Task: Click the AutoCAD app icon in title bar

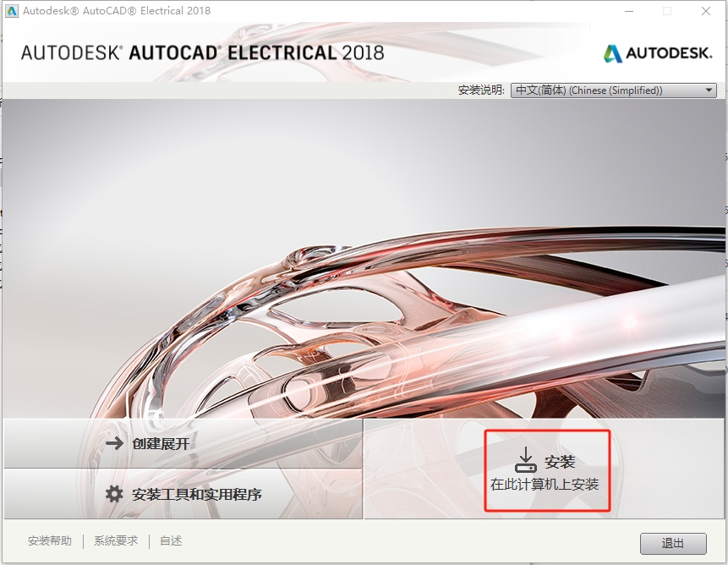Action: pos(12,11)
